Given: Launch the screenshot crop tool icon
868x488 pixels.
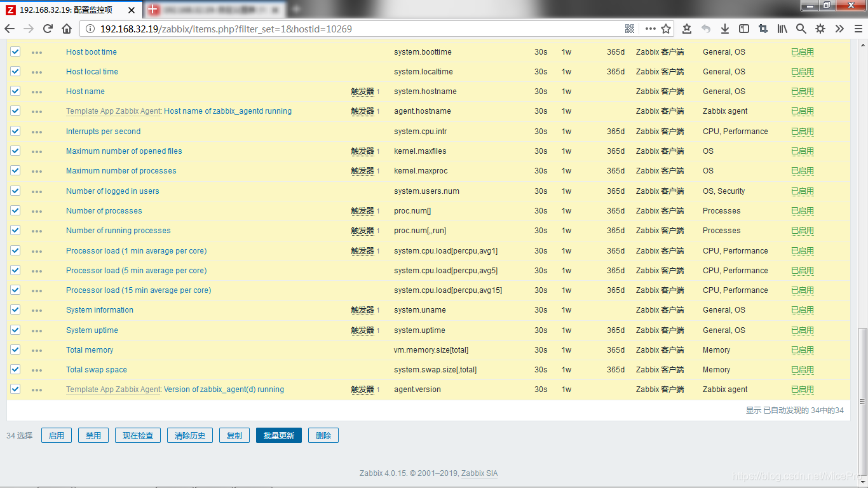Looking at the screenshot, I should (x=763, y=29).
